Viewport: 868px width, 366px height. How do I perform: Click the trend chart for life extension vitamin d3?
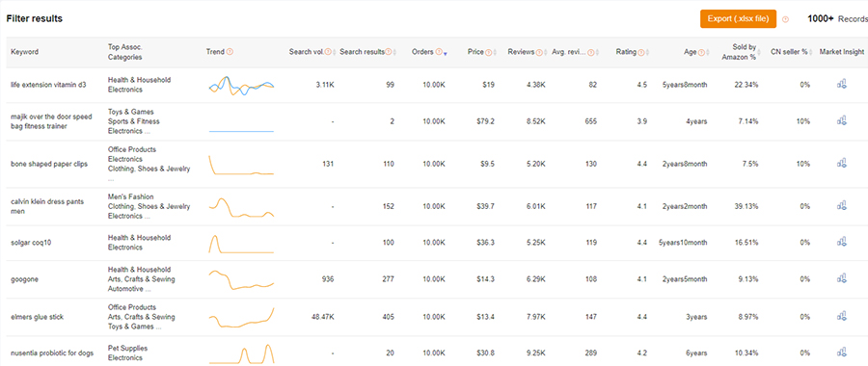pyautogui.click(x=241, y=86)
